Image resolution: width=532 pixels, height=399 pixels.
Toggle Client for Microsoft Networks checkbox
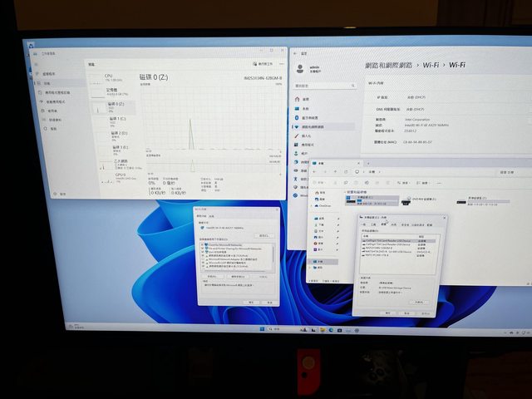coord(202,245)
